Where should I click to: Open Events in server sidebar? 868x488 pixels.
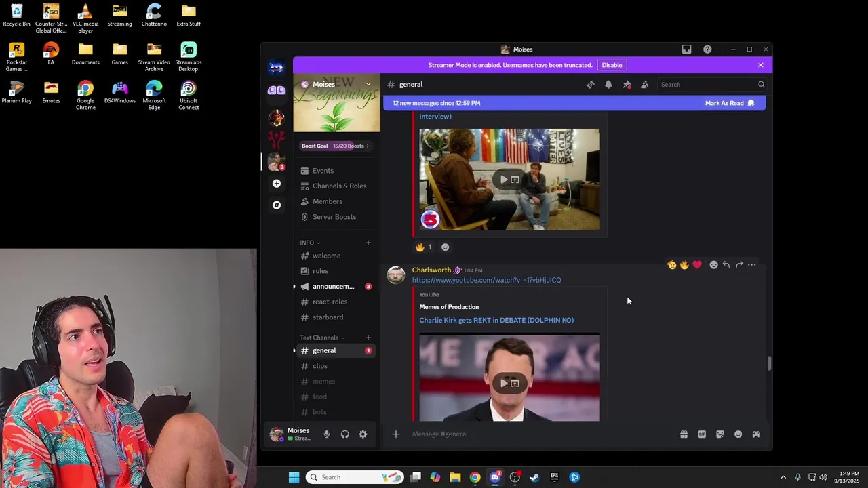[336, 171]
